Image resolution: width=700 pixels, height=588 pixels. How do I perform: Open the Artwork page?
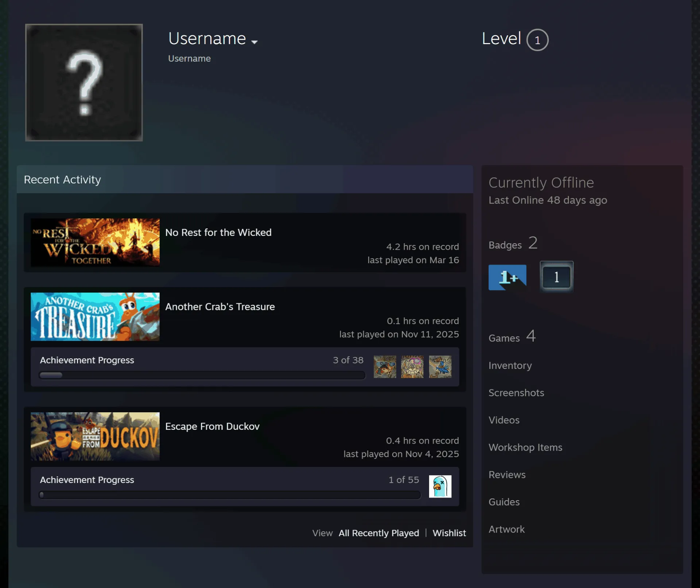(506, 529)
